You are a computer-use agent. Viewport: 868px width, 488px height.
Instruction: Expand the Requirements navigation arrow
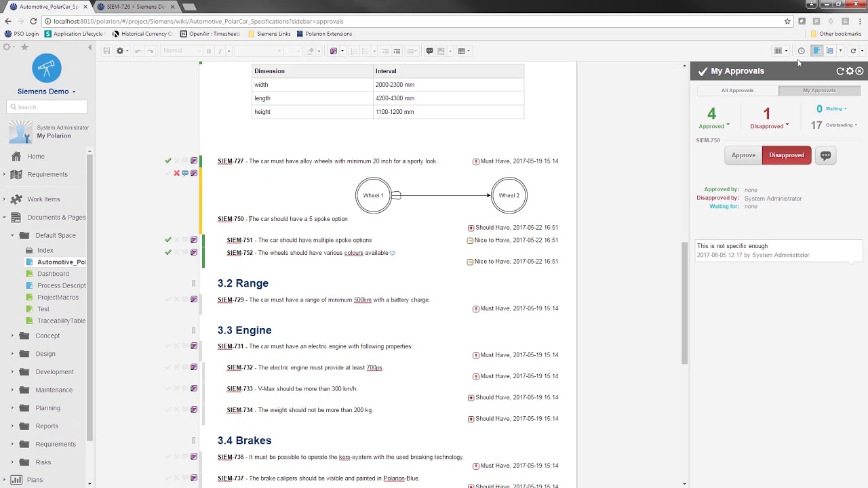pyautogui.click(x=4, y=175)
